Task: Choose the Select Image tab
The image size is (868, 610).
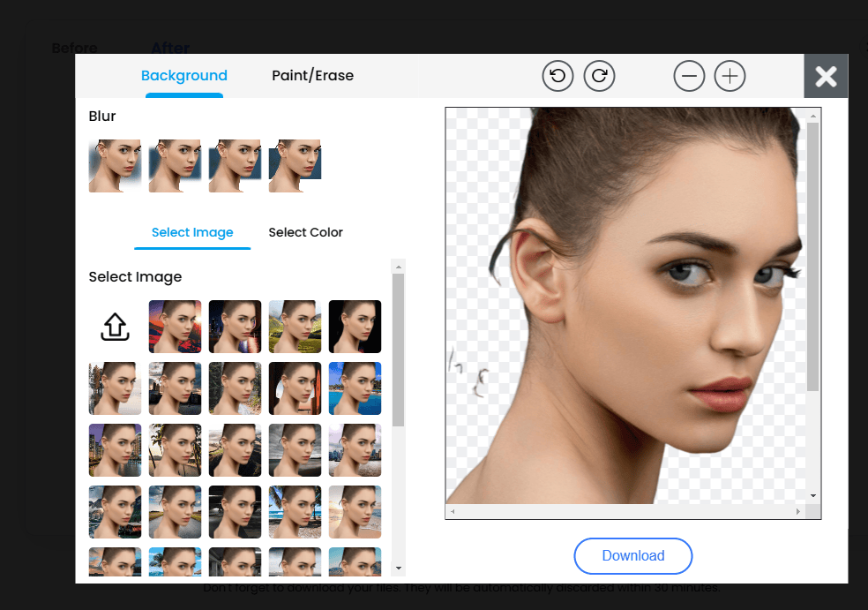Action: [192, 232]
